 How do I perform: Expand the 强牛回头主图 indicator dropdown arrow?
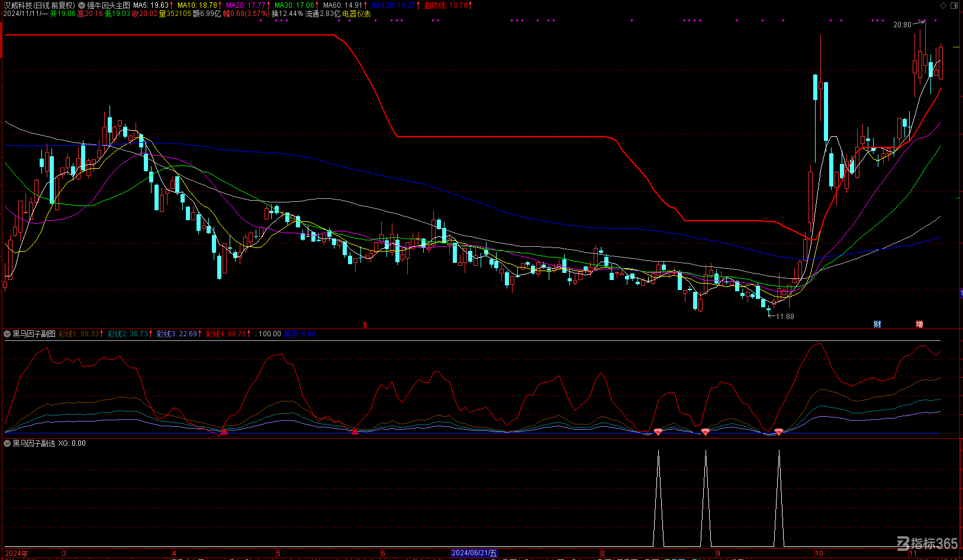click(82, 5)
